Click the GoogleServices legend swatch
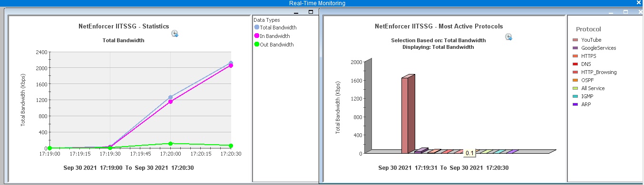Viewport: 644px width, 185px height. point(575,48)
